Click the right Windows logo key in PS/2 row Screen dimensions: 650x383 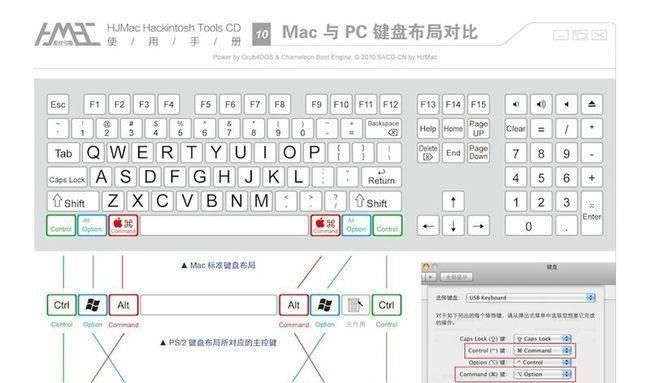point(325,305)
